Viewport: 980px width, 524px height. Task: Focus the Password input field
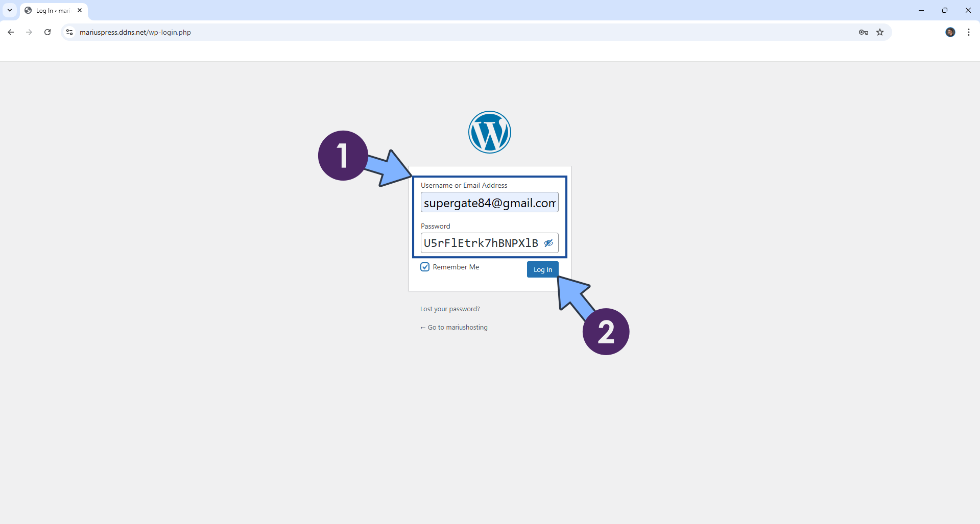pyautogui.click(x=489, y=243)
